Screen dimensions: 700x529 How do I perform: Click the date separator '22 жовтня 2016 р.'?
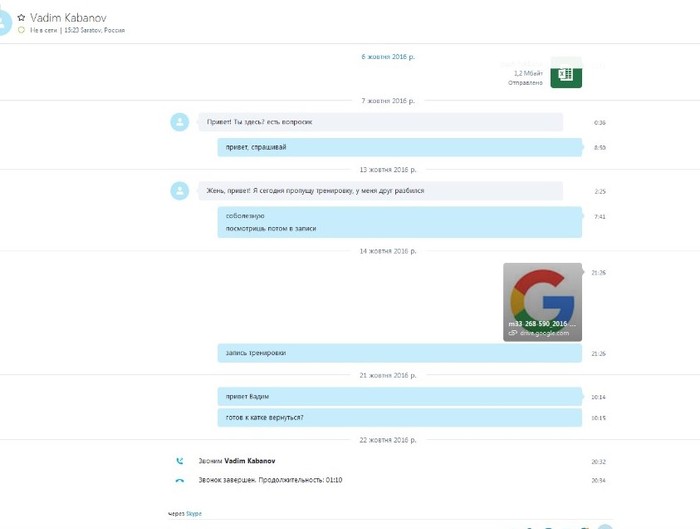[388, 440]
